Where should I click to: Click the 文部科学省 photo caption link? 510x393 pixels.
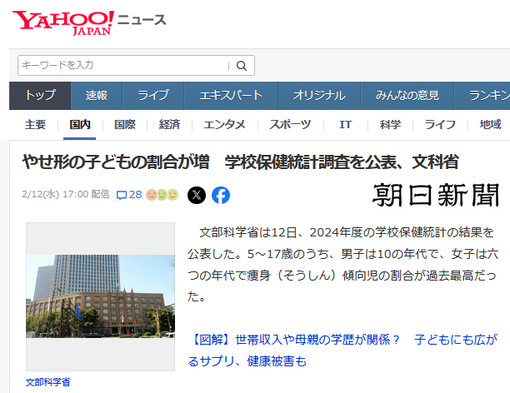click(x=48, y=382)
